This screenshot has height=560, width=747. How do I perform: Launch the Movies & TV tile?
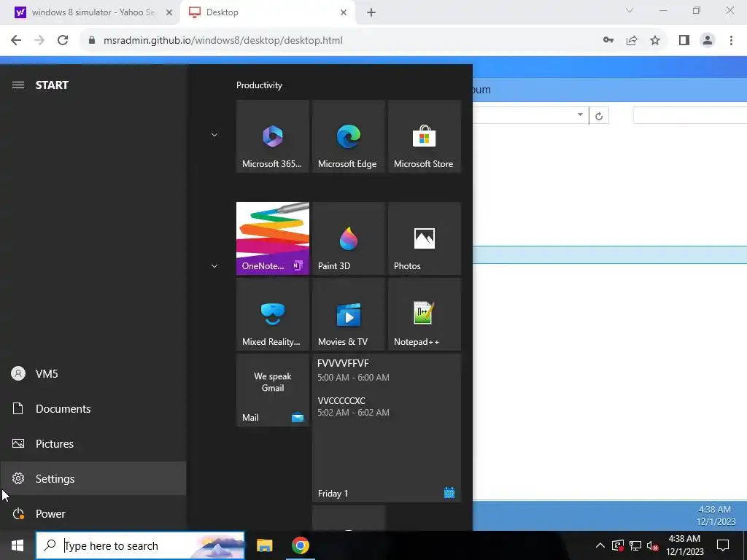[x=348, y=314]
